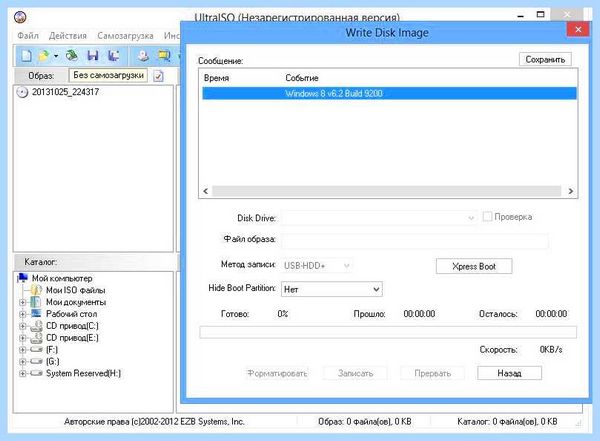The image size is (600, 441).
Task: Select the Windows 8 v6.2 Build 9200 row
Action: (x=389, y=93)
